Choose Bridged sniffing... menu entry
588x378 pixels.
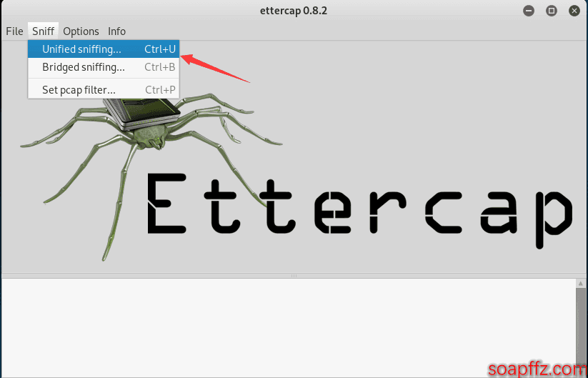pos(104,67)
